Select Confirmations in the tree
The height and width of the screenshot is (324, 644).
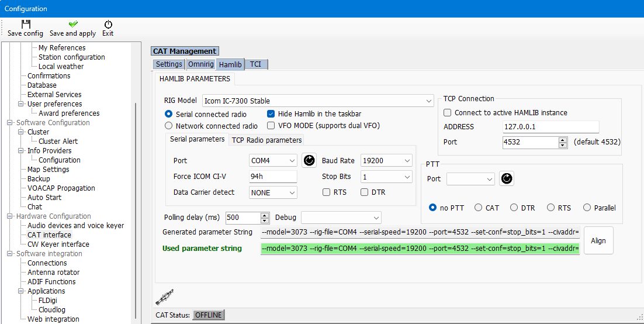[x=49, y=76]
